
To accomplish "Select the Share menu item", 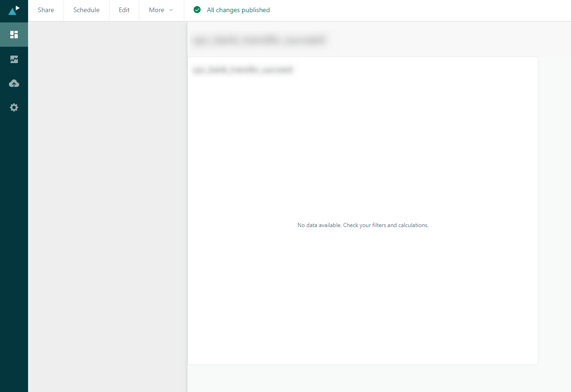I will click(45, 10).
